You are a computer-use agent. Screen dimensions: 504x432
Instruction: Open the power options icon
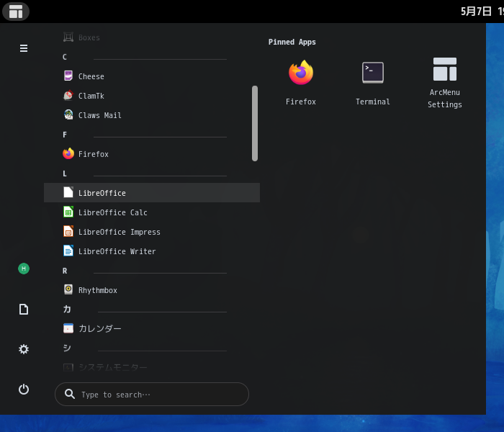coord(24,390)
